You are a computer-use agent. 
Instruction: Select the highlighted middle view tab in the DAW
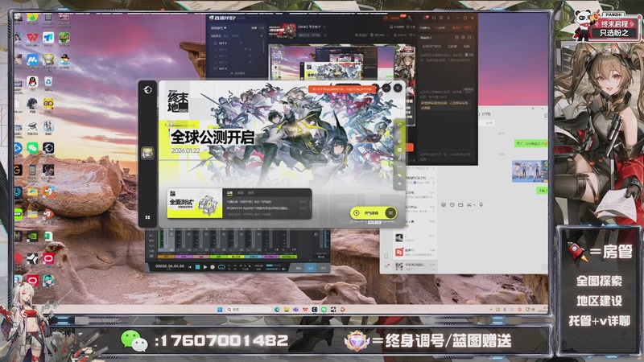tap(311, 268)
